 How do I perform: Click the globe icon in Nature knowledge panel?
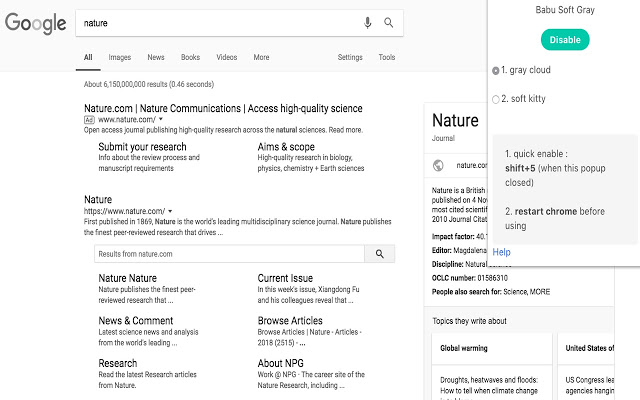click(x=438, y=165)
